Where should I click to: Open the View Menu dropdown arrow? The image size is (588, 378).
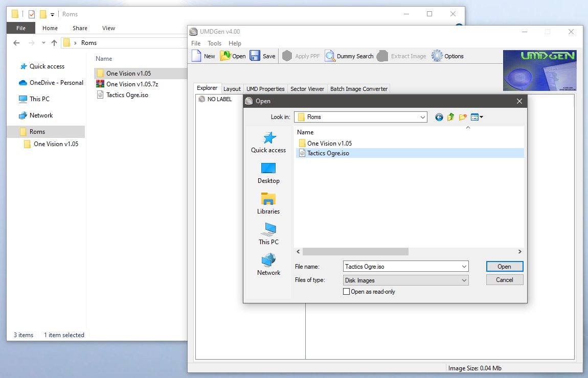coord(481,117)
